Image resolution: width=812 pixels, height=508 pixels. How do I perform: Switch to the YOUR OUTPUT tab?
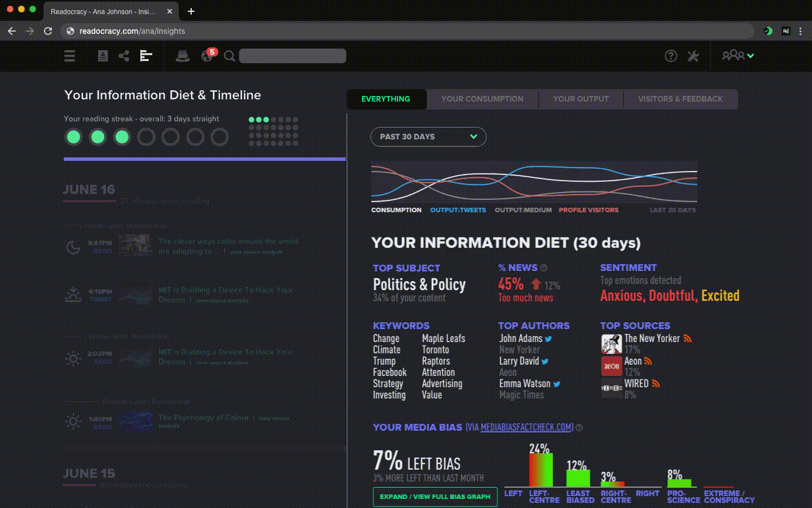(x=581, y=99)
